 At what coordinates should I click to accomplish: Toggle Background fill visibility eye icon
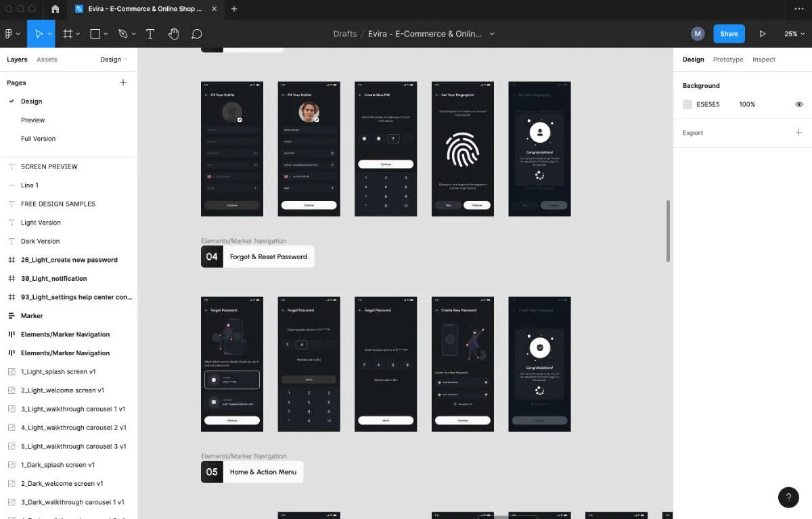tap(798, 104)
